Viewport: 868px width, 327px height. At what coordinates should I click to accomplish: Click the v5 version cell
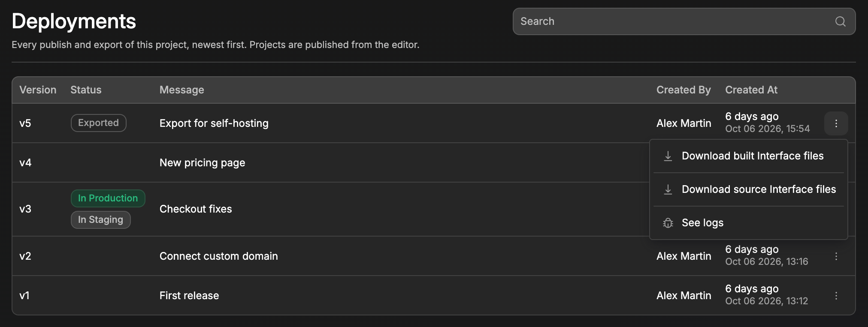pos(25,123)
